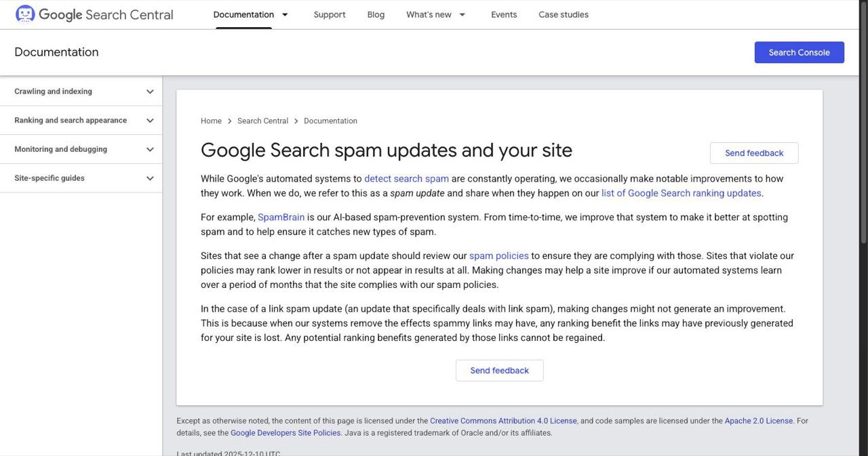Image resolution: width=868 pixels, height=456 pixels.
Task: Click the 'Site-specific guides' sidebar label
Action: click(x=50, y=178)
